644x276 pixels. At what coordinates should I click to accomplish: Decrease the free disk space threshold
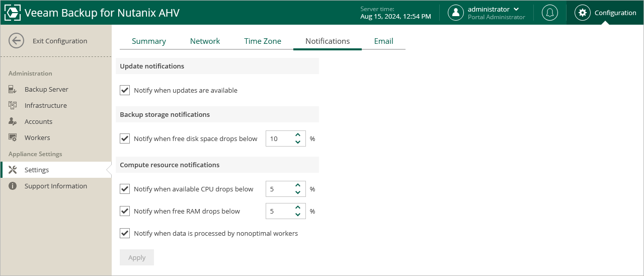pyautogui.click(x=298, y=142)
